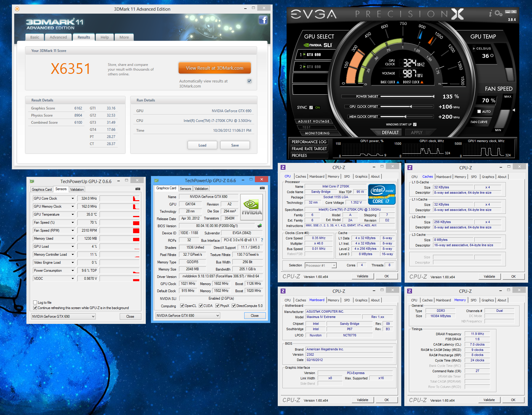Adjust the MEM CLOCK OFFSET slider
532x415 pixels.
click(407, 117)
